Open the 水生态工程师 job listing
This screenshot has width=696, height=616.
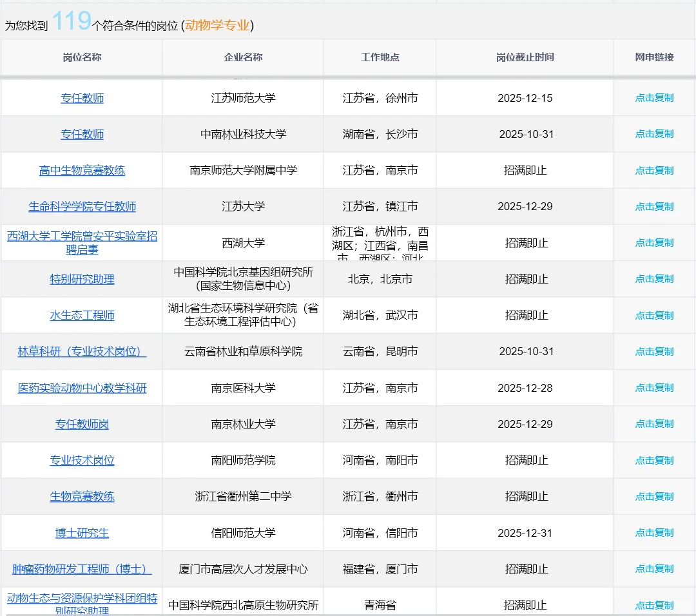click(x=82, y=315)
